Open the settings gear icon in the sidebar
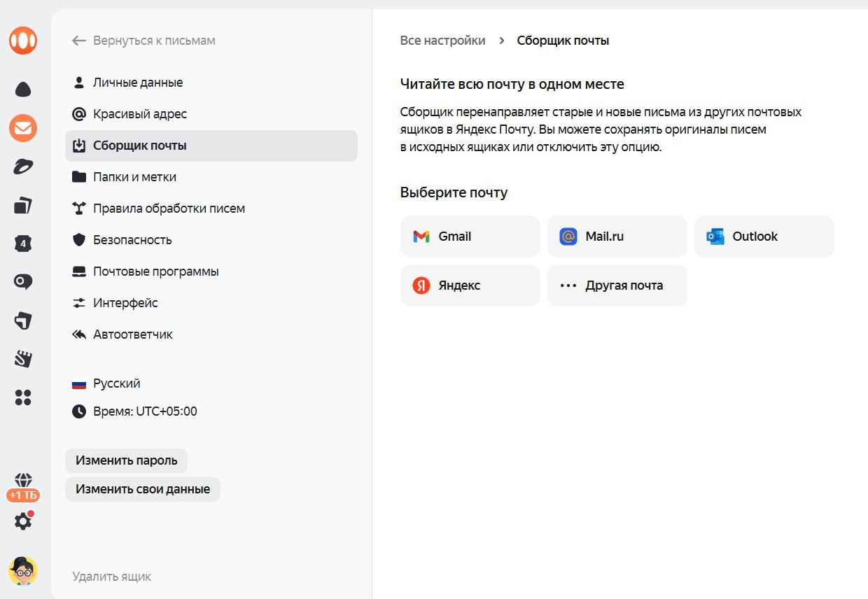The image size is (868, 599). point(23,521)
